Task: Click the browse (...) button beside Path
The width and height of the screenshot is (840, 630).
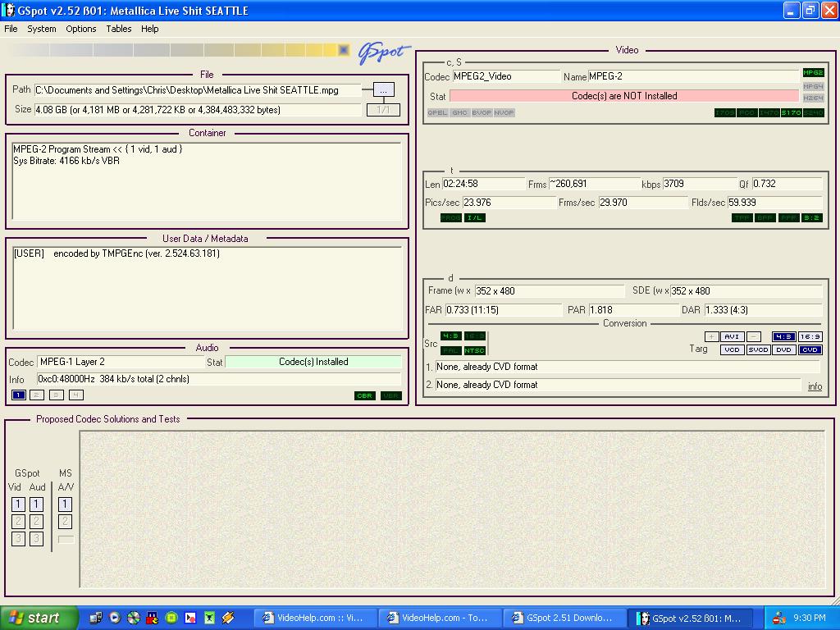Action: (384, 90)
